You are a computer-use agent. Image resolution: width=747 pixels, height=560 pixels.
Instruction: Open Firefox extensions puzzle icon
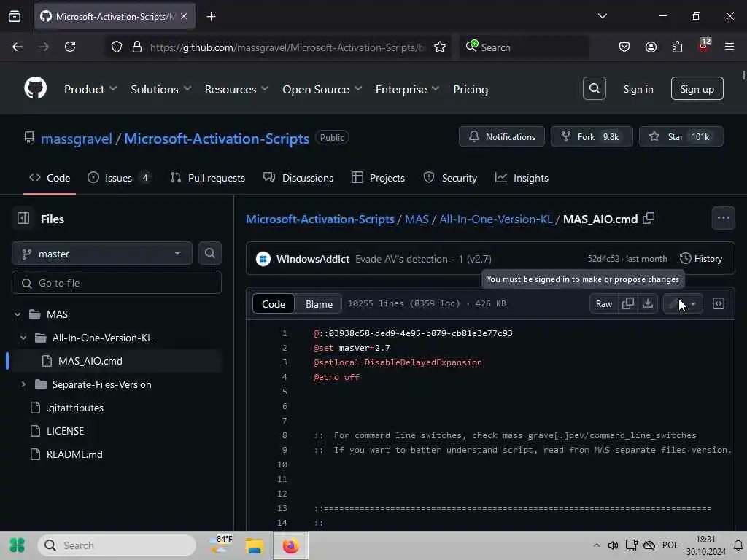(677, 47)
